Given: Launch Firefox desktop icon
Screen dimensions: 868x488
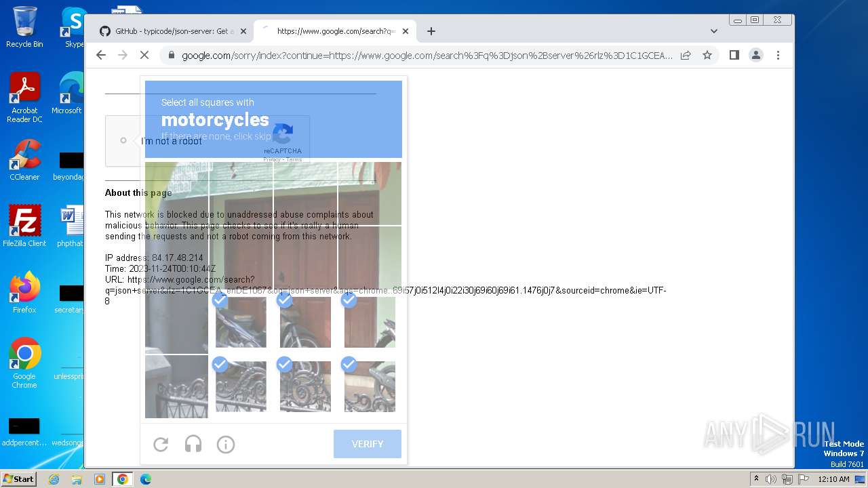Looking at the screenshot, I should pos(24,292).
